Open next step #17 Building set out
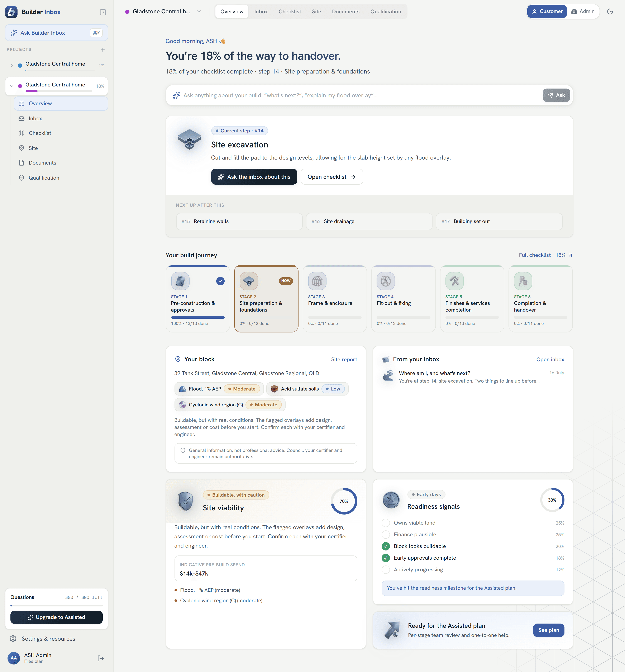The height and width of the screenshot is (672, 625). pyautogui.click(x=499, y=221)
